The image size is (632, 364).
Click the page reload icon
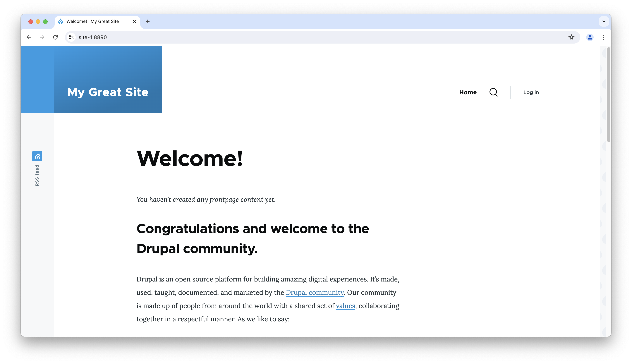pyautogui.click(x=56, y=37)
